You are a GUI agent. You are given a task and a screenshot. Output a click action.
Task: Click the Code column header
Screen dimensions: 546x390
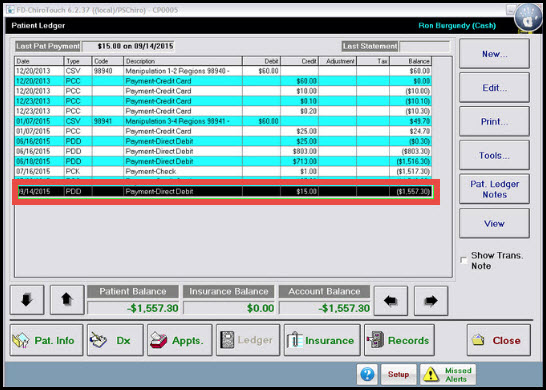108,61
